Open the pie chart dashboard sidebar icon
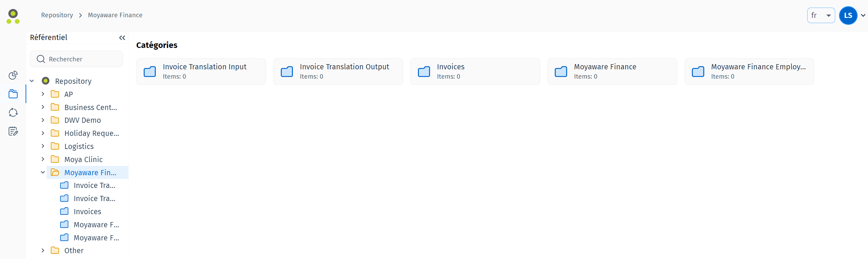The width and height of the screenshot is (868, 259). click(13, 75)
